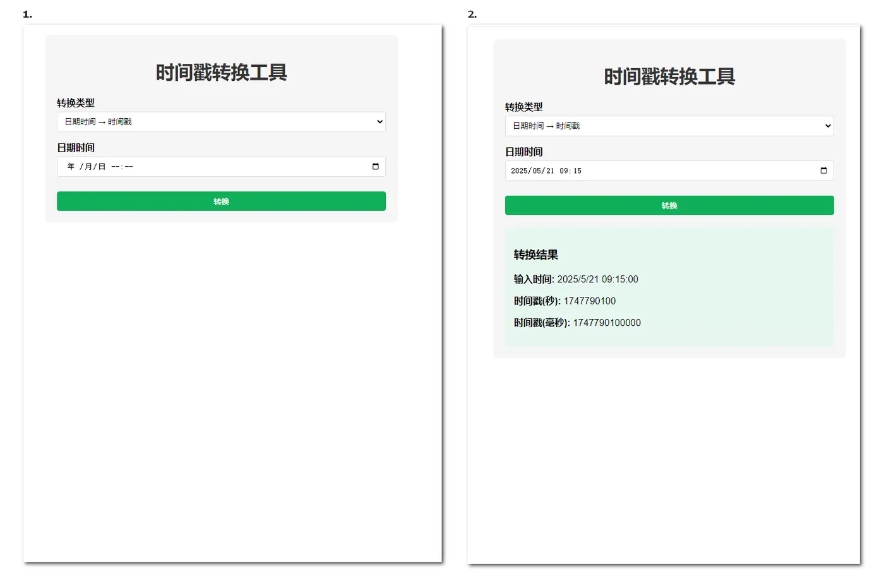The image size is (884, 588).
Task: Click green 转换 button in screenshot 1
Action: [221, 201]
